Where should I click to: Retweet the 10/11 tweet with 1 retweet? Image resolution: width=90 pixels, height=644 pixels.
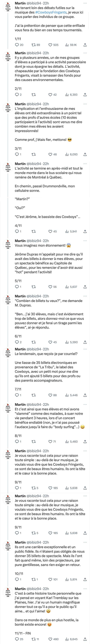point(35,579)
